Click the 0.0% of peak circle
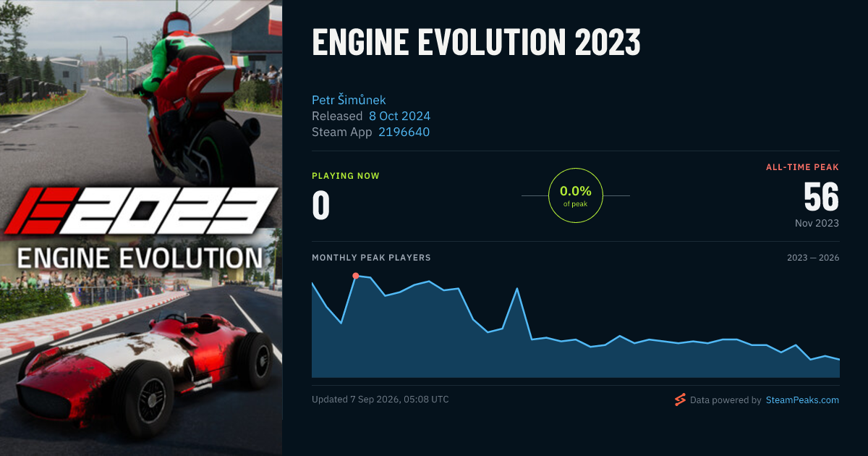This screenshot has width=868, height=456. [576, 195]
